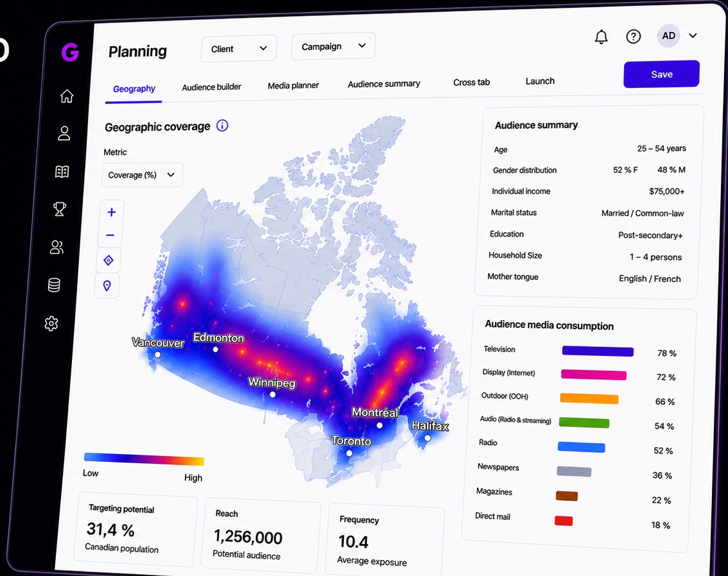728x576 pixels.
Task: Click the Newspapers gray bar
Action: tap(574, 471)
